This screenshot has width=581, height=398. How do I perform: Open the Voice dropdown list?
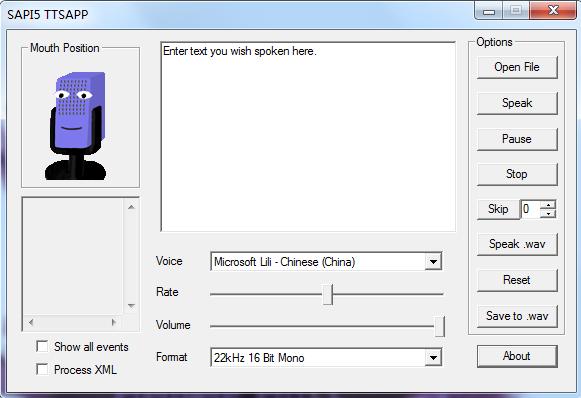[x=433, y=262]
